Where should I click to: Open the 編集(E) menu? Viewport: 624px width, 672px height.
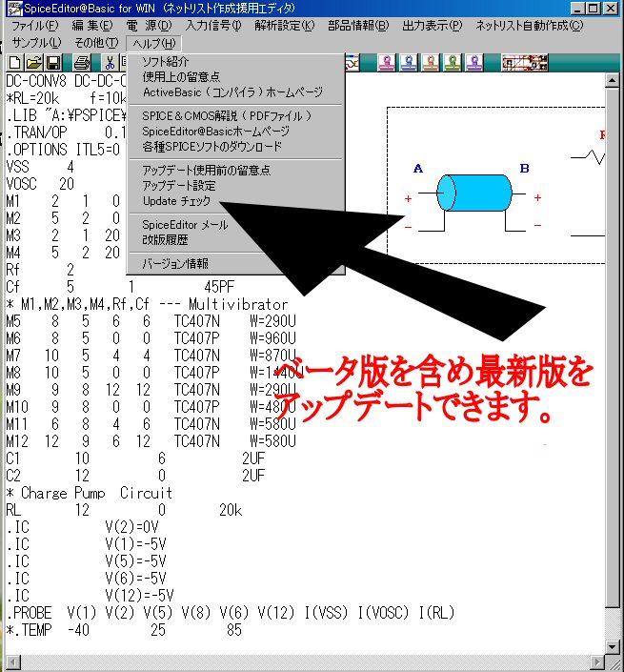pos(92,26)
